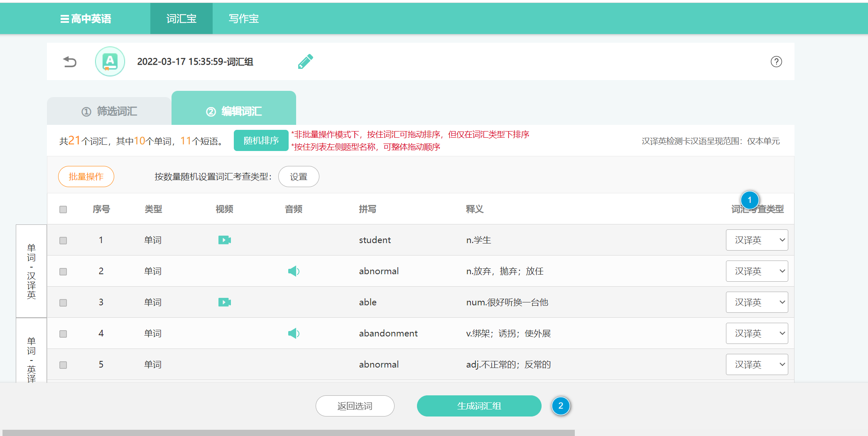Click the 序号 column header
The width and height of the screenshot is (868, 436).
click(x=101, y=209)
